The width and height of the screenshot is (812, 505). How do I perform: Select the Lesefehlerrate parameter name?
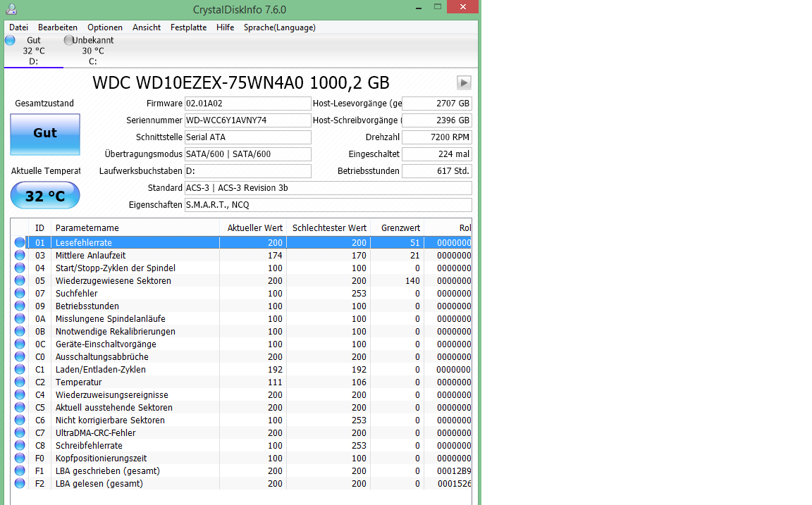coord(84,243)
